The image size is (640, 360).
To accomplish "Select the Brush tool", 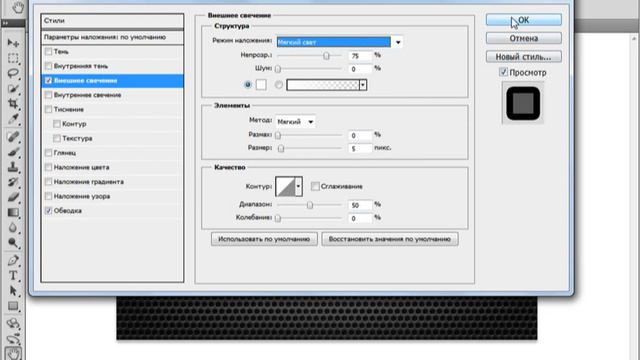I will (x=13, y=152).
